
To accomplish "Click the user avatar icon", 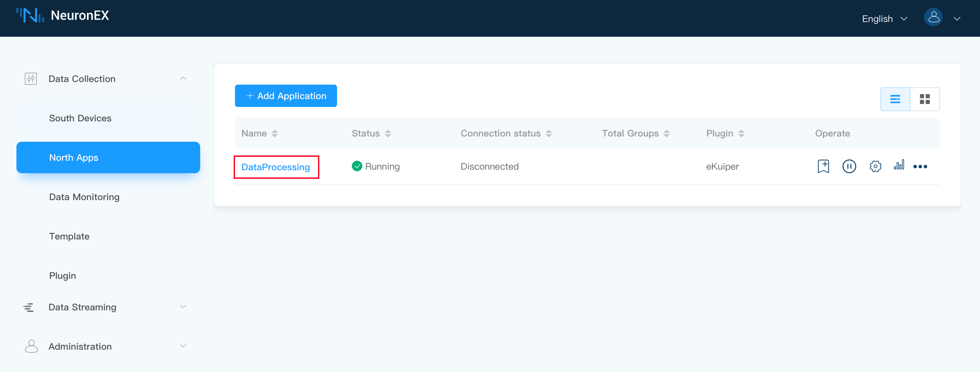I will 933,17.
